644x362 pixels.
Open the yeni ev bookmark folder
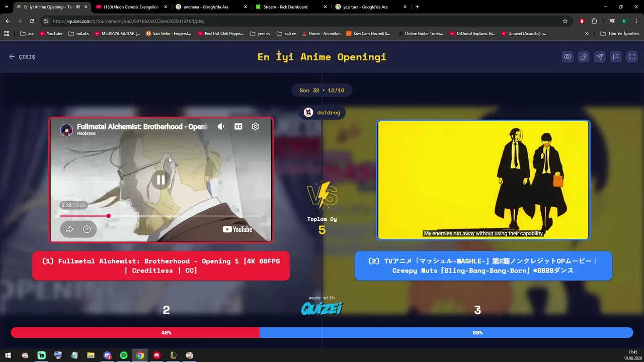pyautogui.click(x=260, y=34)
